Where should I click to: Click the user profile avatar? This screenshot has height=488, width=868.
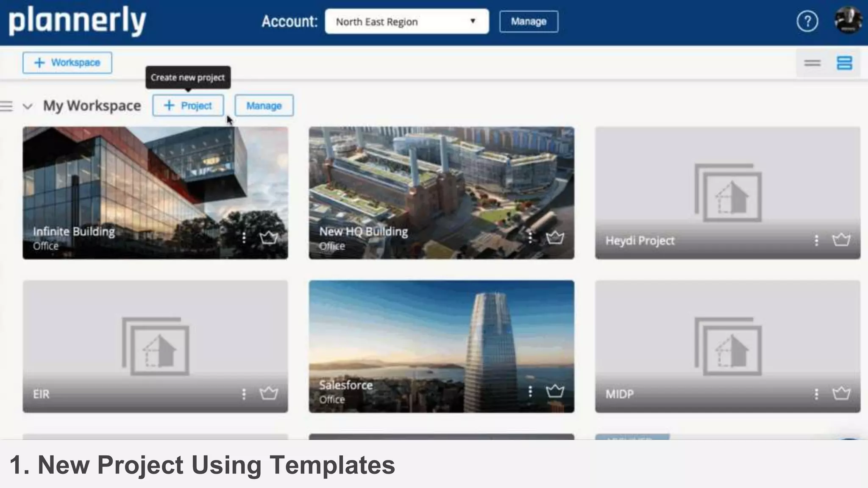[848, 20]
